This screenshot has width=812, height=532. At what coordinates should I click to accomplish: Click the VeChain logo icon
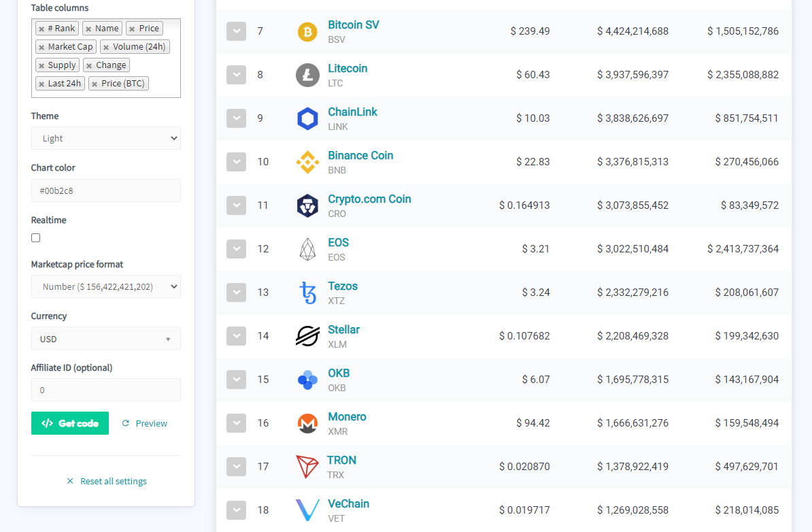pyautogui.click(x=307, y=510)
